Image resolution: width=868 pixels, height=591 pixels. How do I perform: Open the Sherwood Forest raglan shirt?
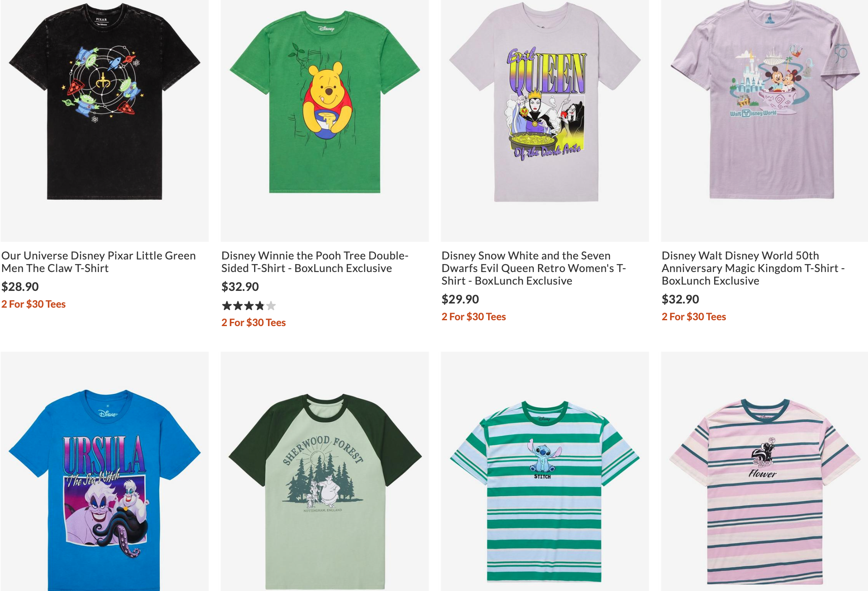[325, 472]
